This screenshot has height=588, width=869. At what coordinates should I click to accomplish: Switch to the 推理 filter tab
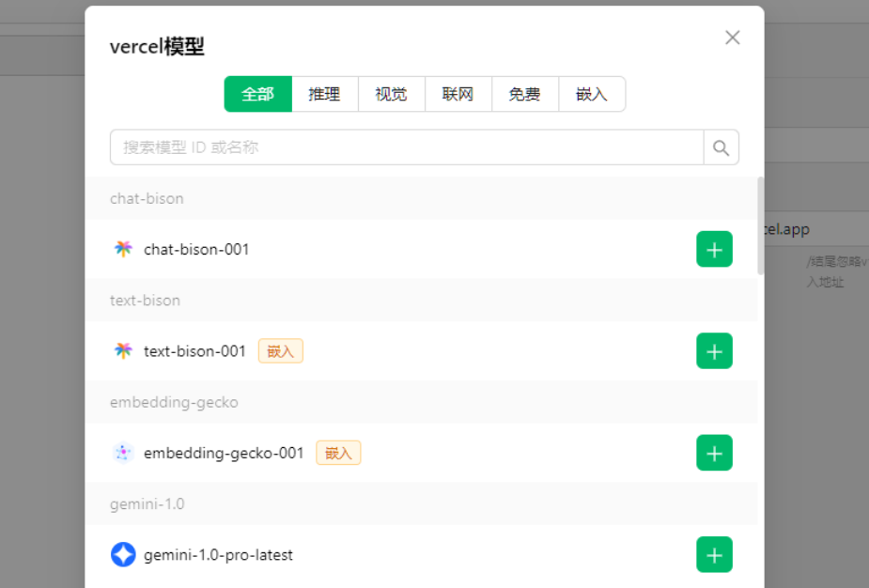click(x=324, y=95)
